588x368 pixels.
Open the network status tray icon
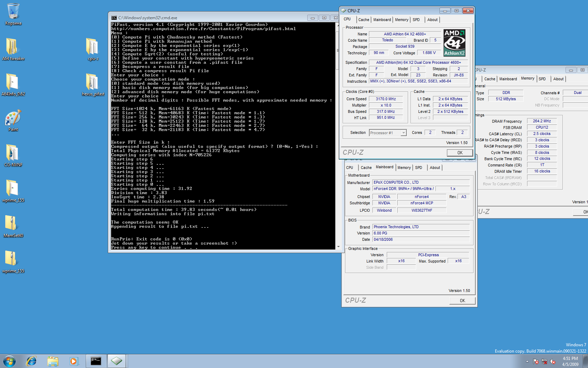544,361
